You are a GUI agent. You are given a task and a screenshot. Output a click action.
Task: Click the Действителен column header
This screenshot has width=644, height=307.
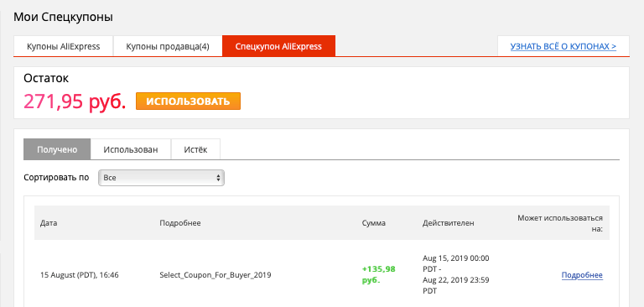pos(448,223)
